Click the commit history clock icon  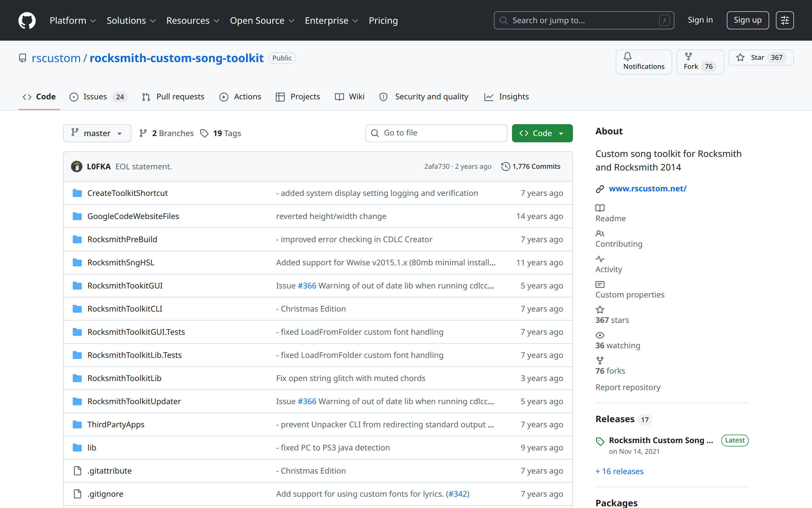tap(505, 166)
